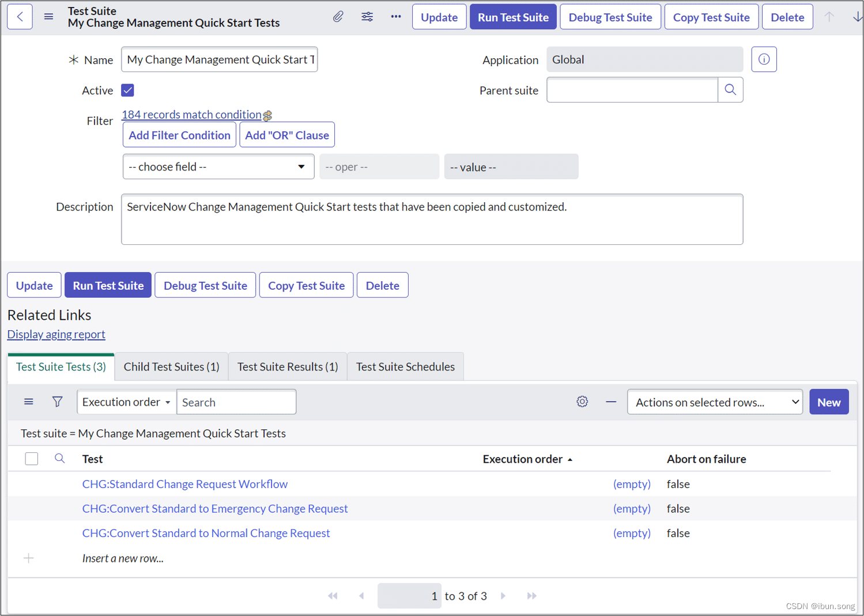Image resolution: width=864 pixels, height=616 pixels.
Task: Open Display aging report link
Action: [x=56, y=334]
